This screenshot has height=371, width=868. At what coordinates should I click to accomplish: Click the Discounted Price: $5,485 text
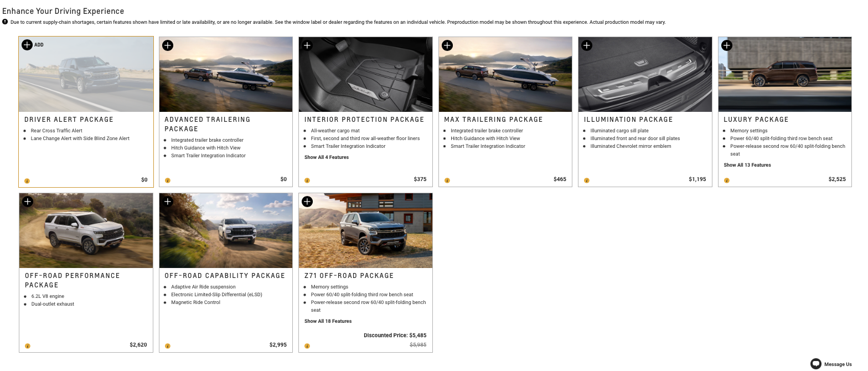tap(395, 336)
